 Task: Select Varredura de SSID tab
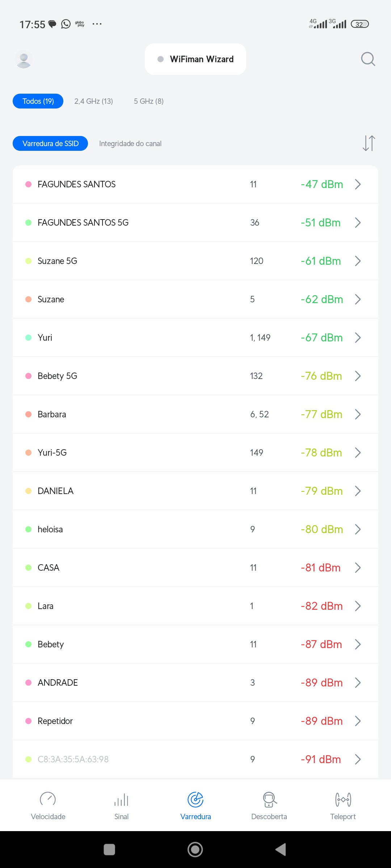(50, 144)
